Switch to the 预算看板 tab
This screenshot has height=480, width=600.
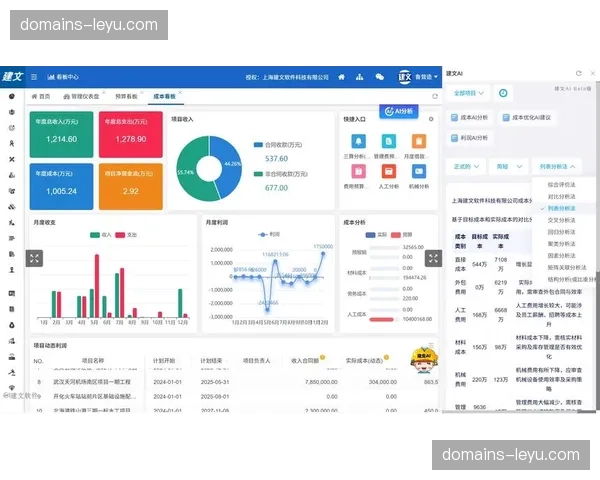[x=127, y=96]
